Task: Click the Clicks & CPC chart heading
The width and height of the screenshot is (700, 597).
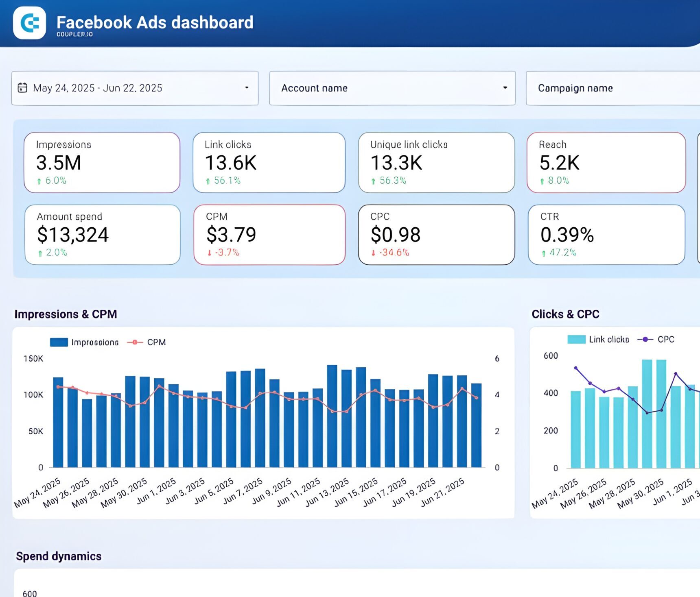Action: click(x=565, y=314)
